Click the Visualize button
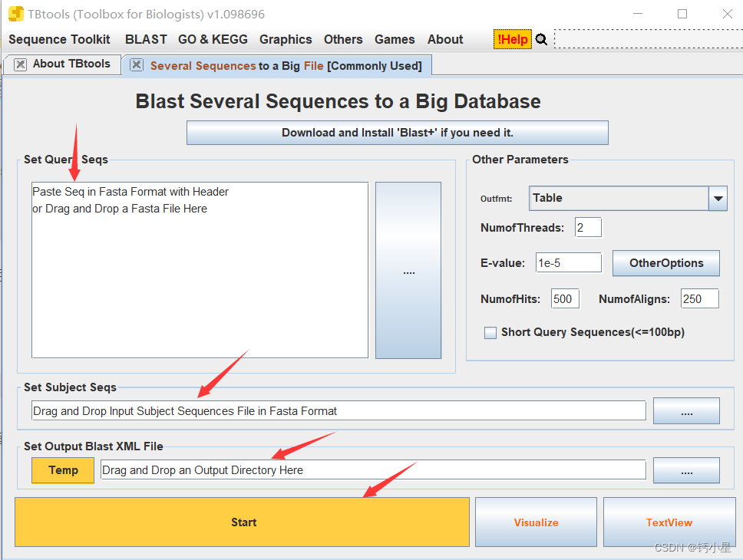743x560 pixels. tap(536, 522)
